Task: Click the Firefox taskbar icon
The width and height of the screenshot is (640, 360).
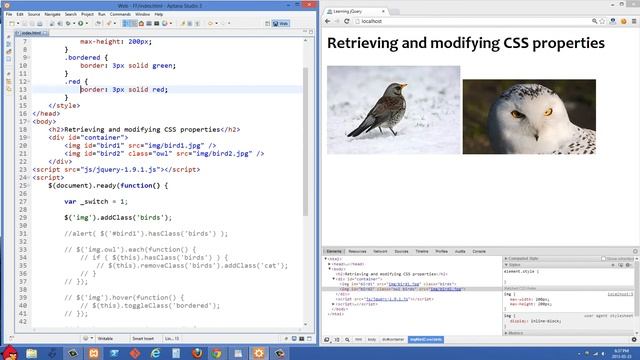Action: 197,353
